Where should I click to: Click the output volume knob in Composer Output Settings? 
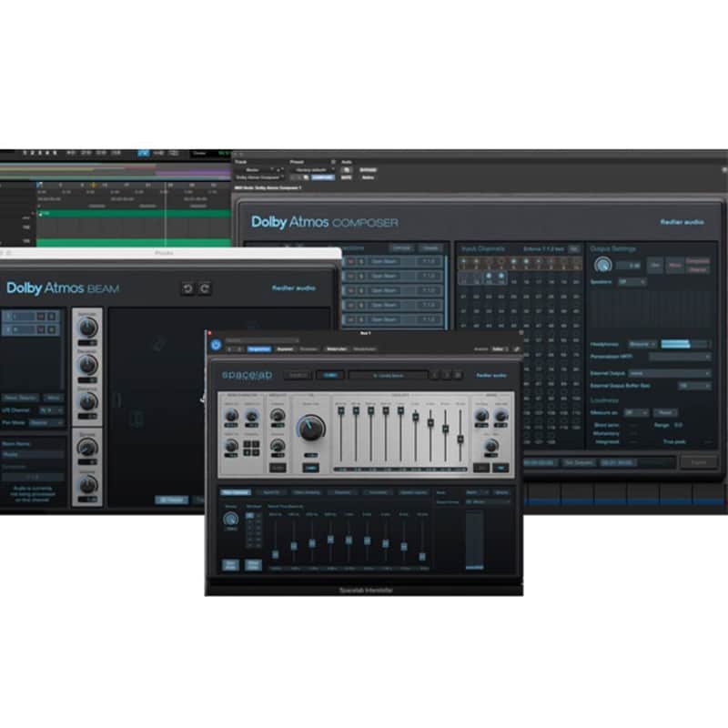602,265
